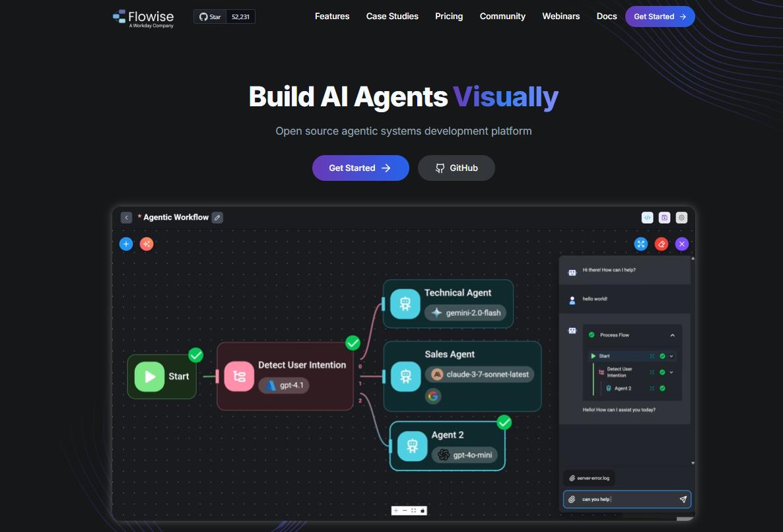Select the Detect User Intention node icon

click(239, 376)
